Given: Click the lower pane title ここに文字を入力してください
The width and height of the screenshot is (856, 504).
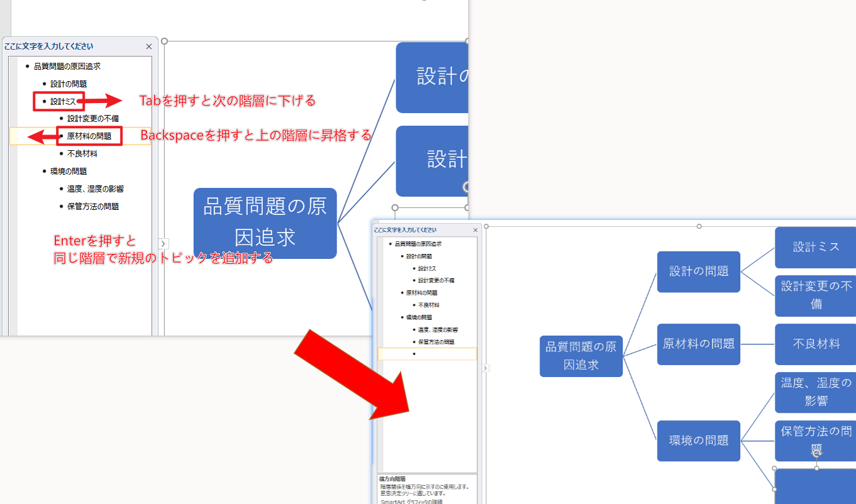Looking at the screenshot, I should 405,230.
